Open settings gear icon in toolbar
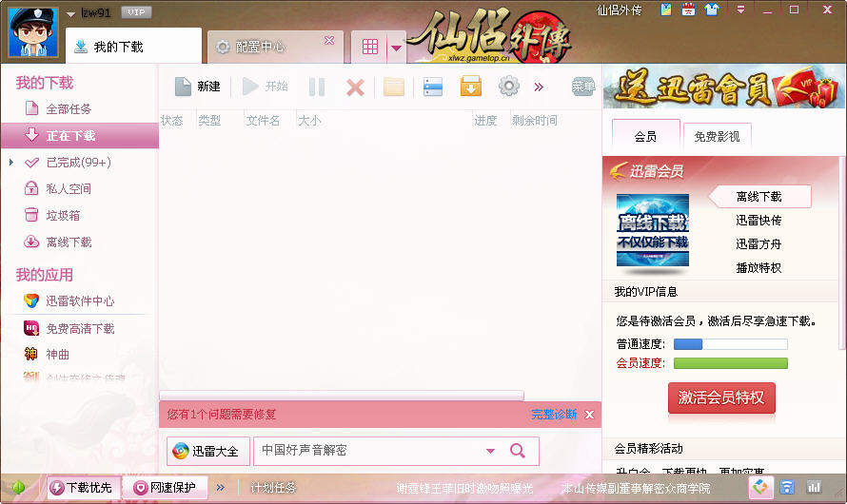The width and height of the screenshot is (847, 504). [x=509, y=86]
